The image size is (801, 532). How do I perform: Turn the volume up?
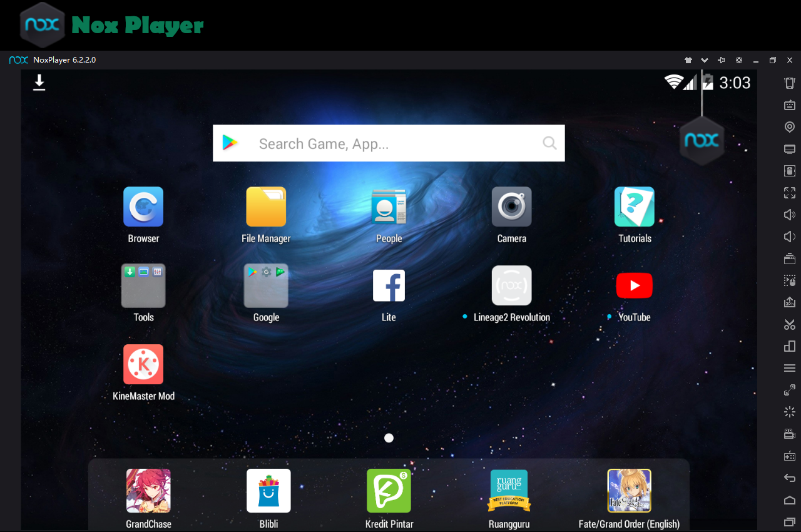click(x=790, y=215)
